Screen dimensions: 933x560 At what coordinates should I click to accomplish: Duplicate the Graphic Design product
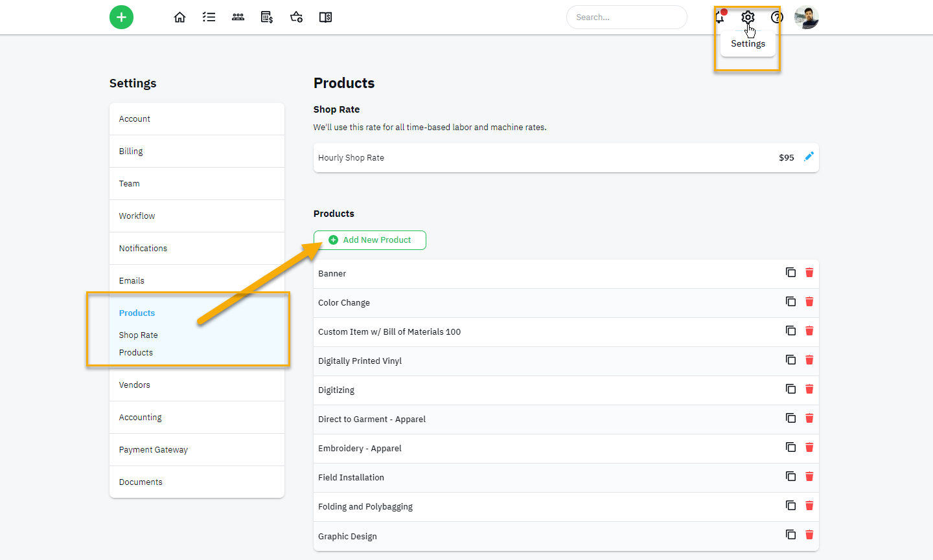(790, 535)
